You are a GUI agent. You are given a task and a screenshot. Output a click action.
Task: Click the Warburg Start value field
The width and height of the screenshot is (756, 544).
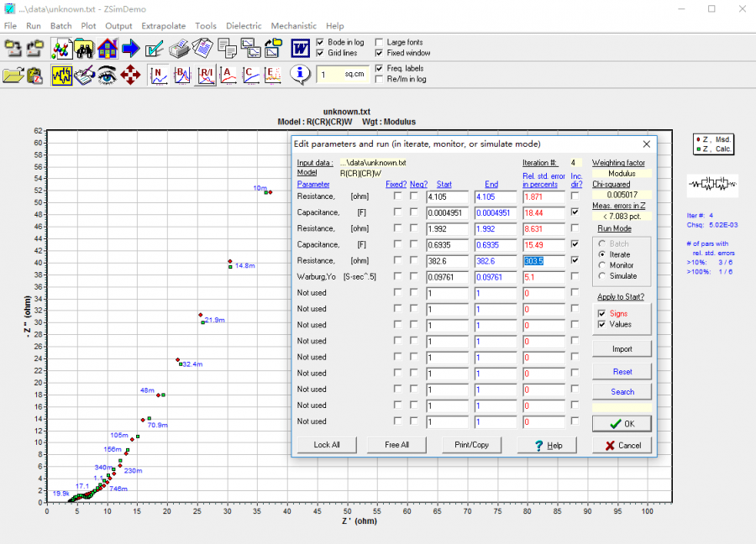[446, 276]
